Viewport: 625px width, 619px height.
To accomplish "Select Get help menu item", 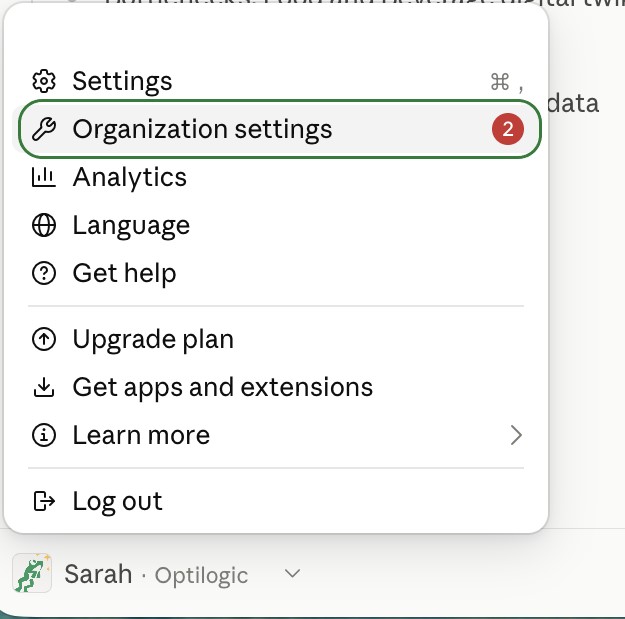I will pyautogui.click(x=276, y=273).
